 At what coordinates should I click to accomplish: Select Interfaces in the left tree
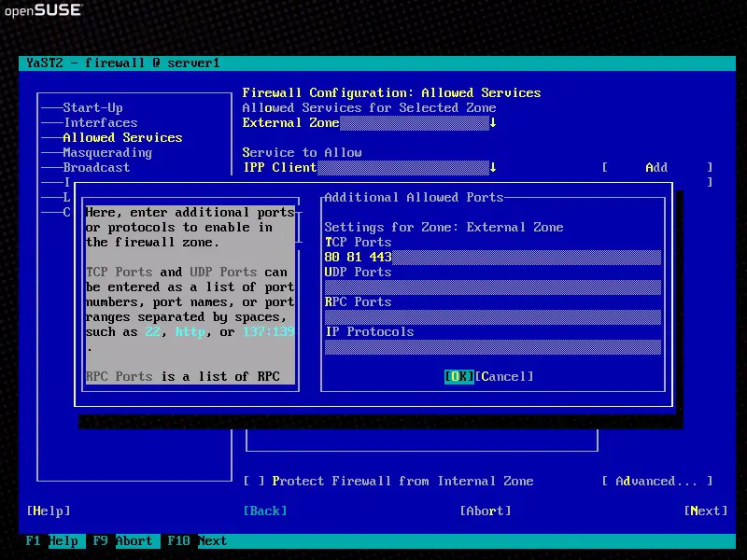[101, 123]
